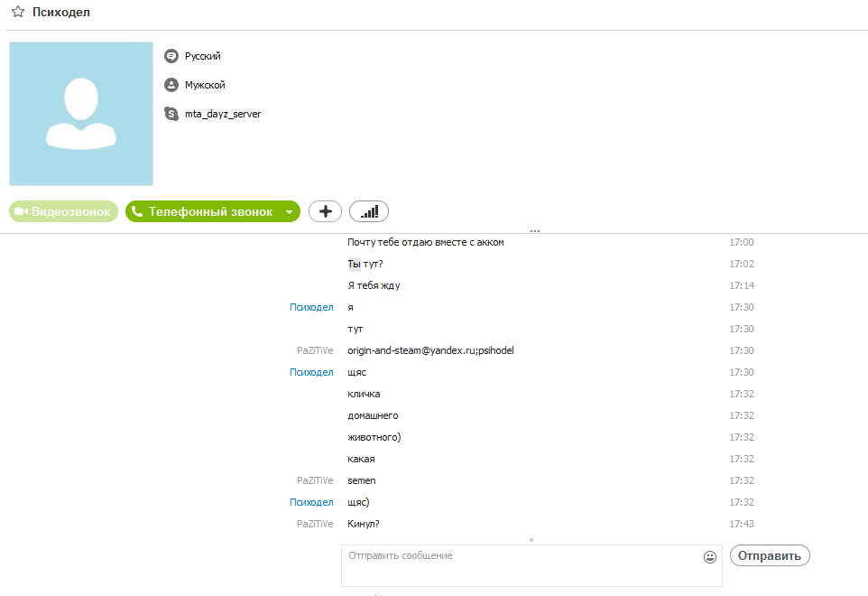The width and height of the screenshot is (868, 596).
Task: Click the speech bubble language icon
Action: click(x=171, y=56)
